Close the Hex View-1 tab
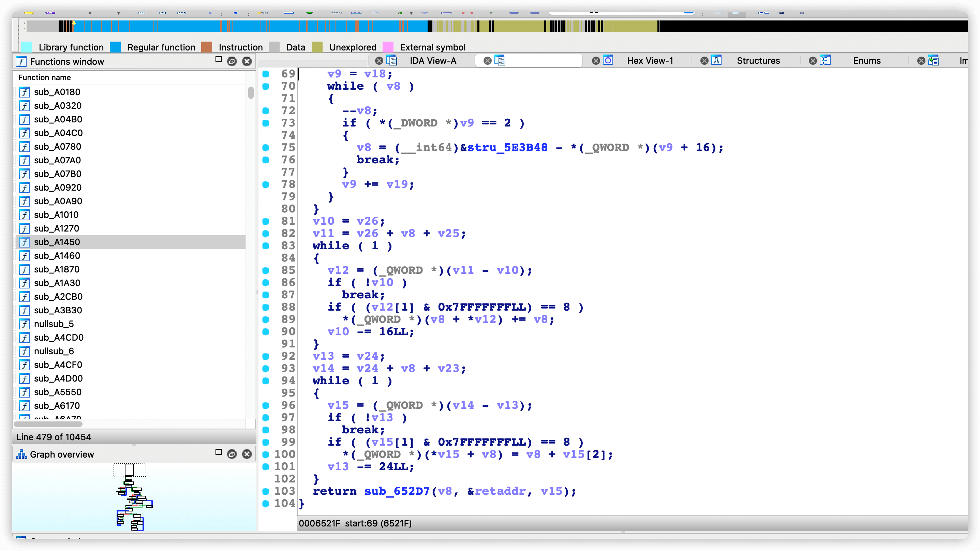This screenshot has height=551, width=980. pos(596,60)
